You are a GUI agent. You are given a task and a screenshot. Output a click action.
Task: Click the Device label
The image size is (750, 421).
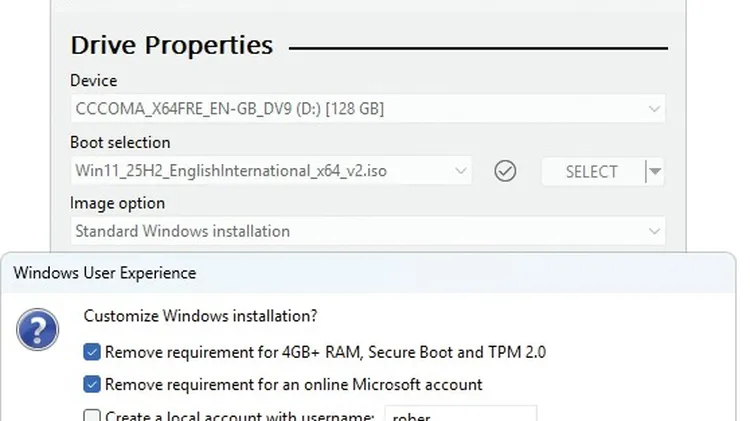pyautogui.click(x=94, y=80)
